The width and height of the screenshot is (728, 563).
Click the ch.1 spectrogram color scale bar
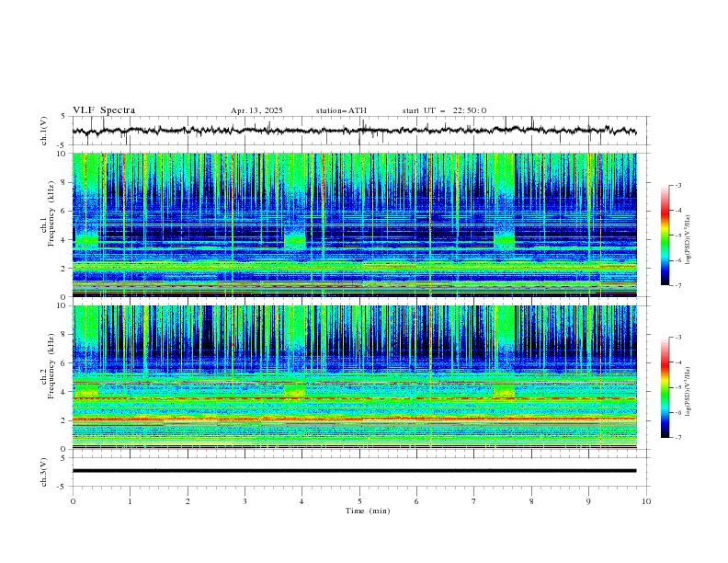pos(665,236)
